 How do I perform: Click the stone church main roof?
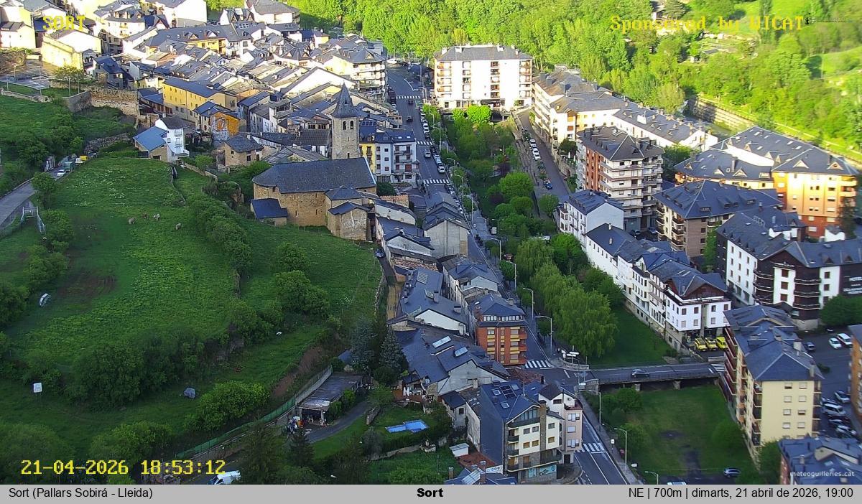pyautogui.click(x=315, y=174)
